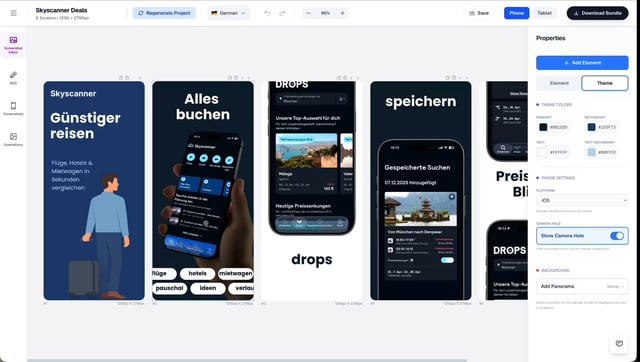Screen dimensions: 640x362
Task: Open the Add Panorama setup
Action: point(582,286)
